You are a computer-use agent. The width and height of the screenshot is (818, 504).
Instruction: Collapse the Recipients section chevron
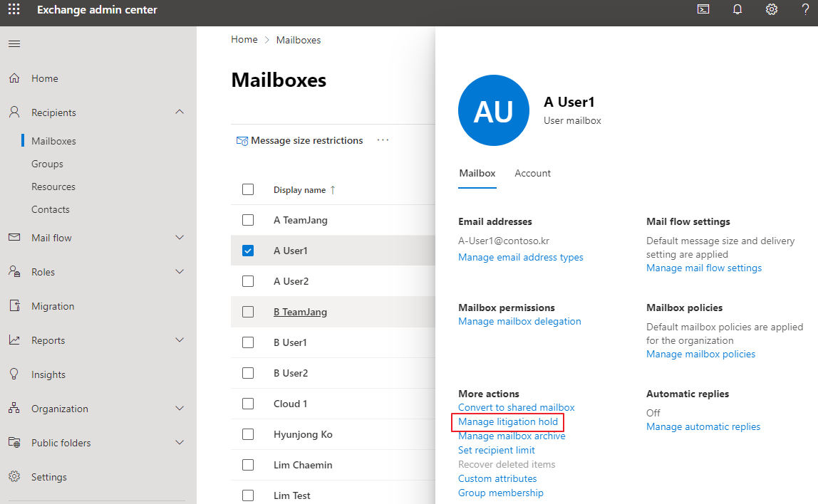(x=180, y=112)
